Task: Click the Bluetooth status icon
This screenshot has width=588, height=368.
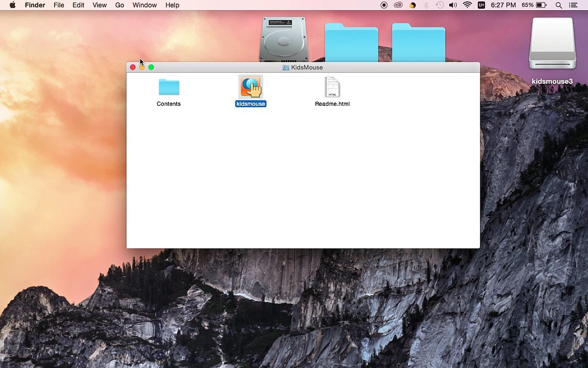Action: [x=426, y=5]
